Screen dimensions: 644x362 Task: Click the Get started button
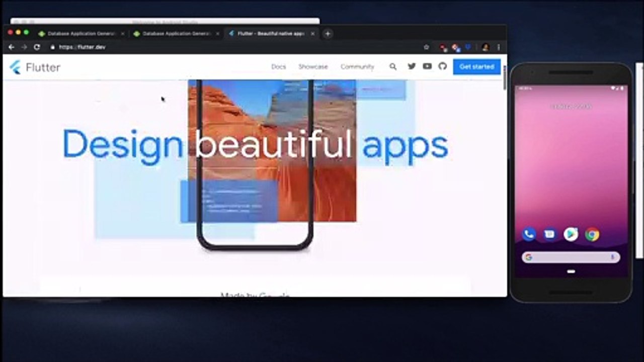pos(476,66)
